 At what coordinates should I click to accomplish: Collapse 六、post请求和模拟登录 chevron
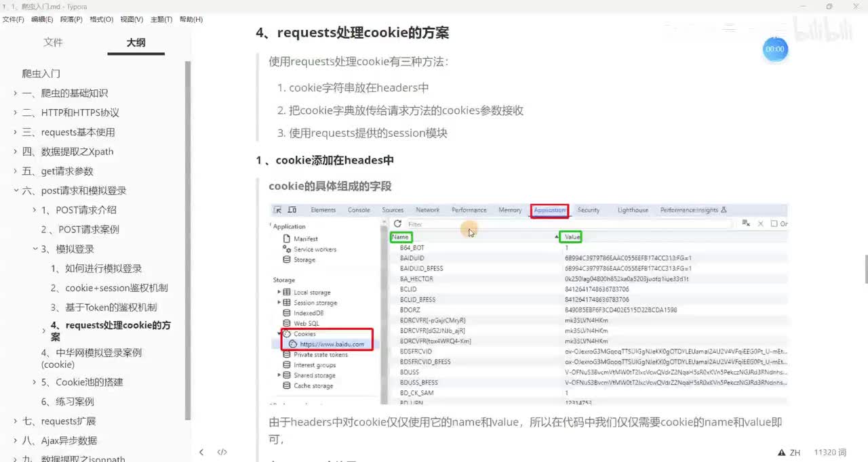point(16,191)
